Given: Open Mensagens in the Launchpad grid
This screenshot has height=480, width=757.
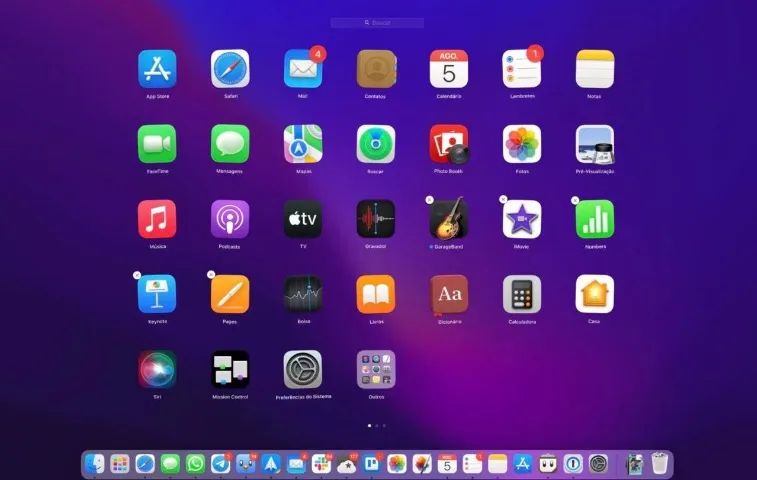Looking at the screenshot, I should pyautogui.click(x=230, y=144).
